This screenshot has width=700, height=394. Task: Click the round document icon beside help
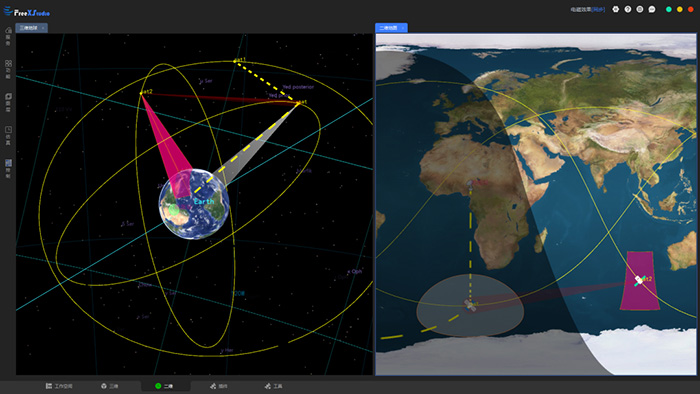point(640,9)
